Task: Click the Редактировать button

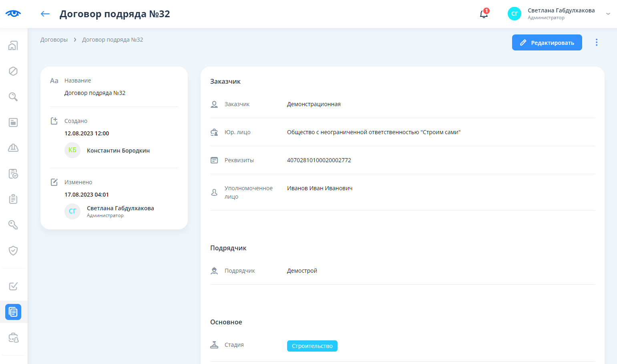Action: click(547, 42)
